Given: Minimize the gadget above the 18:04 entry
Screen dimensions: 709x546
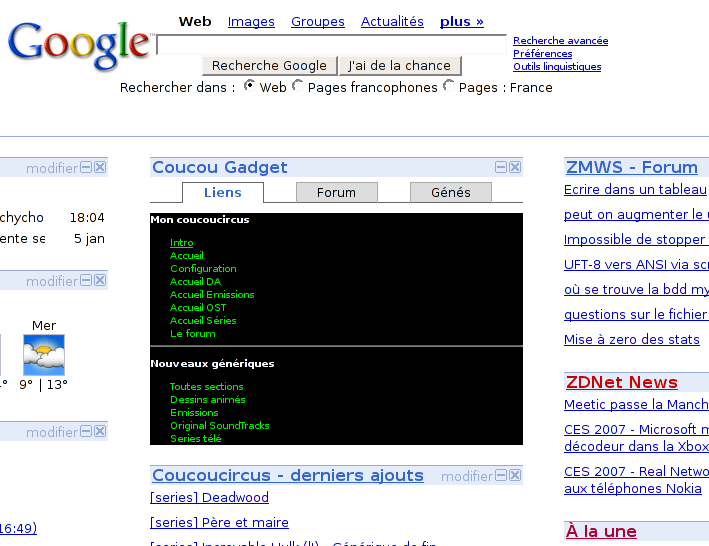Looking at the screenshot, I should 86,168.
